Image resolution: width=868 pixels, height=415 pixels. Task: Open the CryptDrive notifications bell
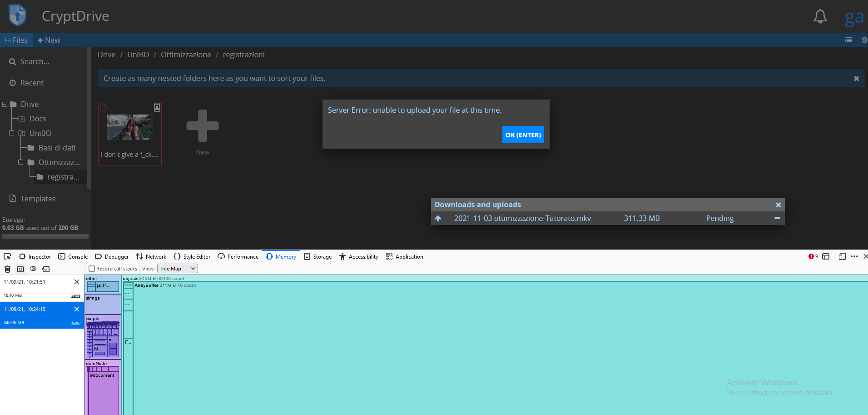(820, 16)
